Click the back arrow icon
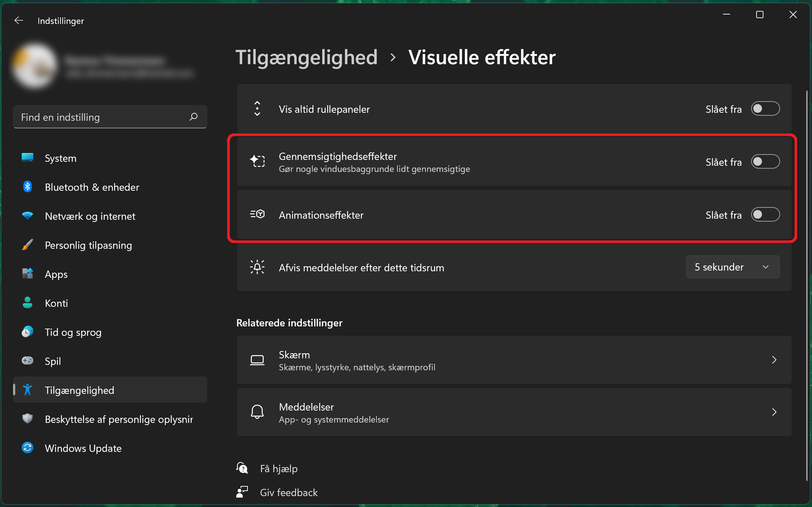The width and height of the screenshot is (812, 507). pyautogui.click(x=19, y=21)
